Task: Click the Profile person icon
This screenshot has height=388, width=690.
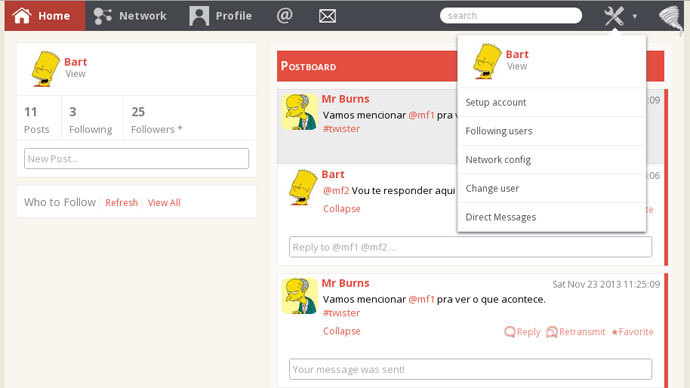Action: [199, 16]
